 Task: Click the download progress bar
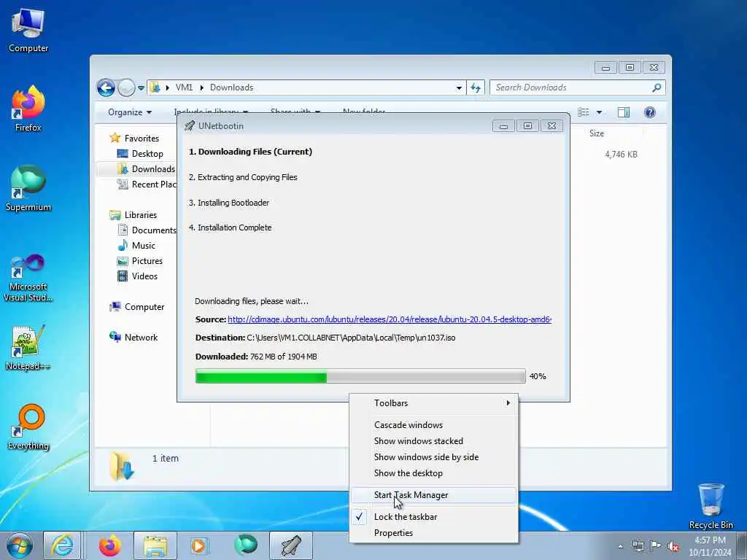360,376
